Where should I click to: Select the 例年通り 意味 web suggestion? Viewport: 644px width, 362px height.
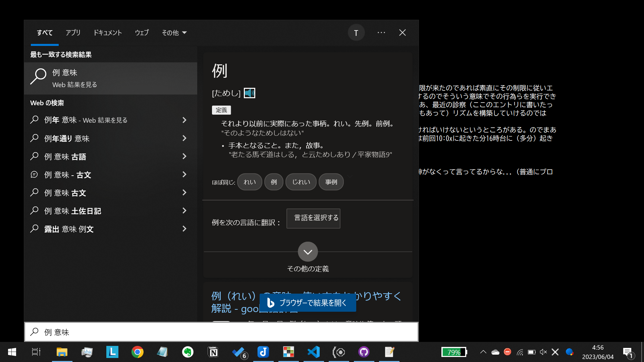[67, 138]
